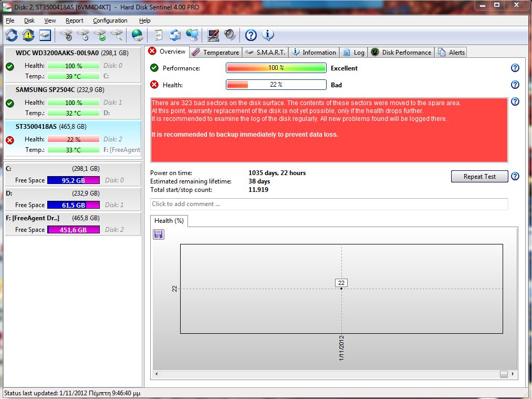Click the send report by e-mail icon
Viewport: 532px width, 399px height.
(x=175, y=35)
